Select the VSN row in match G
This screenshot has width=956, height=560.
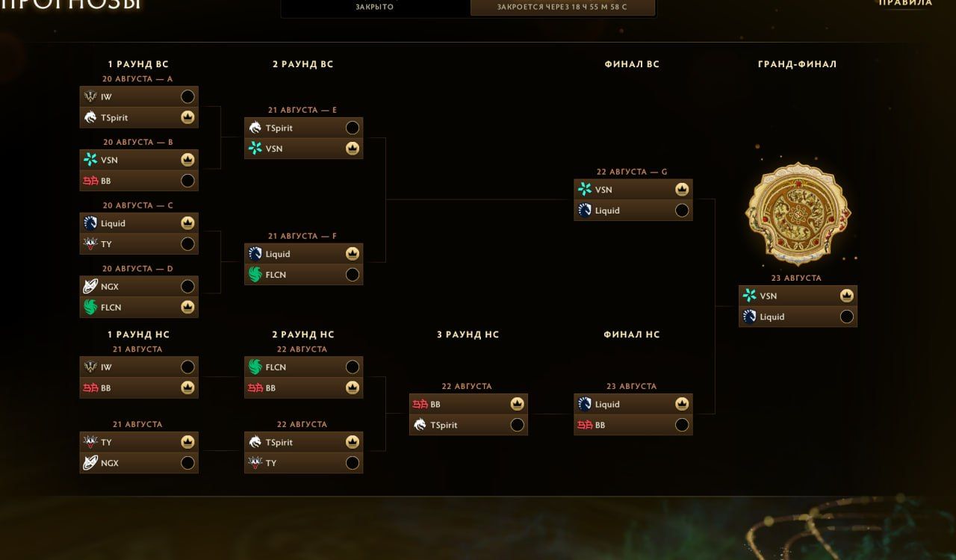633,190
